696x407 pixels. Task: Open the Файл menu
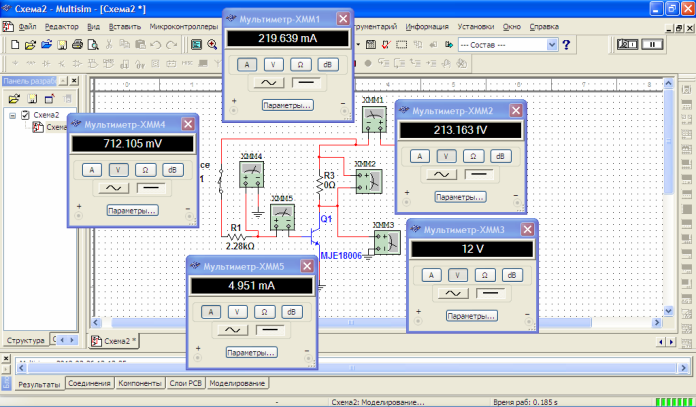[x=27, y=27]
